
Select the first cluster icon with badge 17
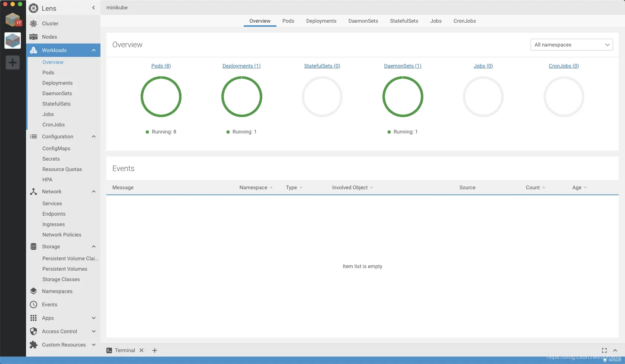[13, 20]
